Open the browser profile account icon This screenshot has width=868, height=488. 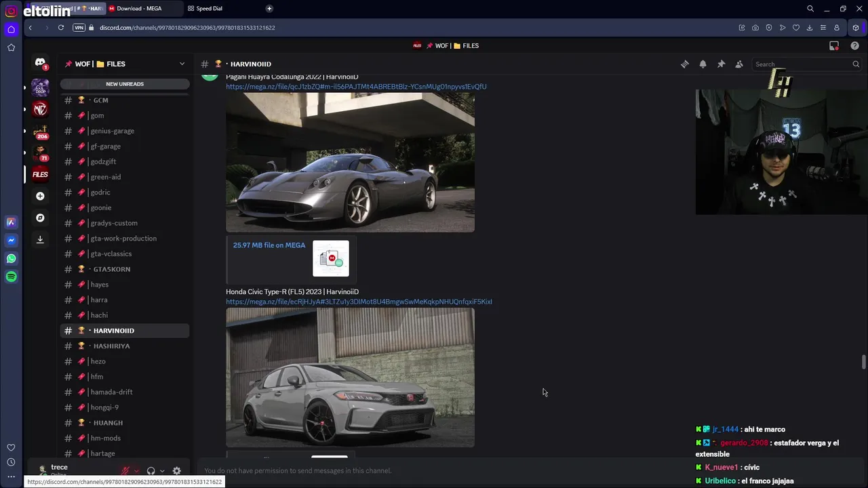(837, 28)
